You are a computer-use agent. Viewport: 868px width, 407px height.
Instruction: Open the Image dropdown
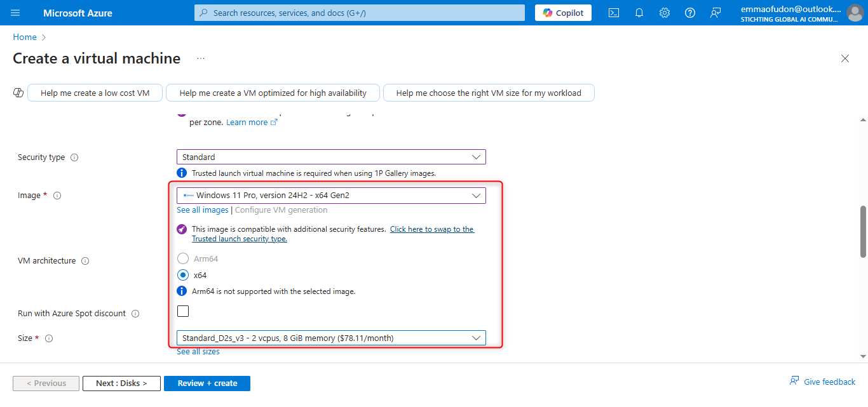[x=331, y=196]
